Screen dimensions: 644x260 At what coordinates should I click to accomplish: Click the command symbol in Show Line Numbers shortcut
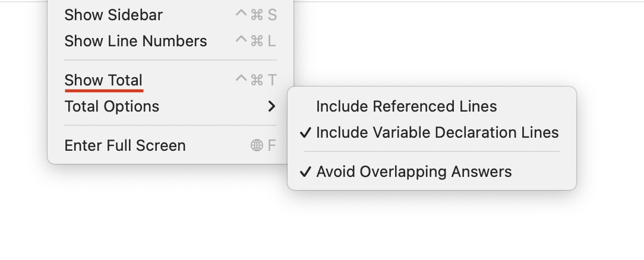coord(257,41)
